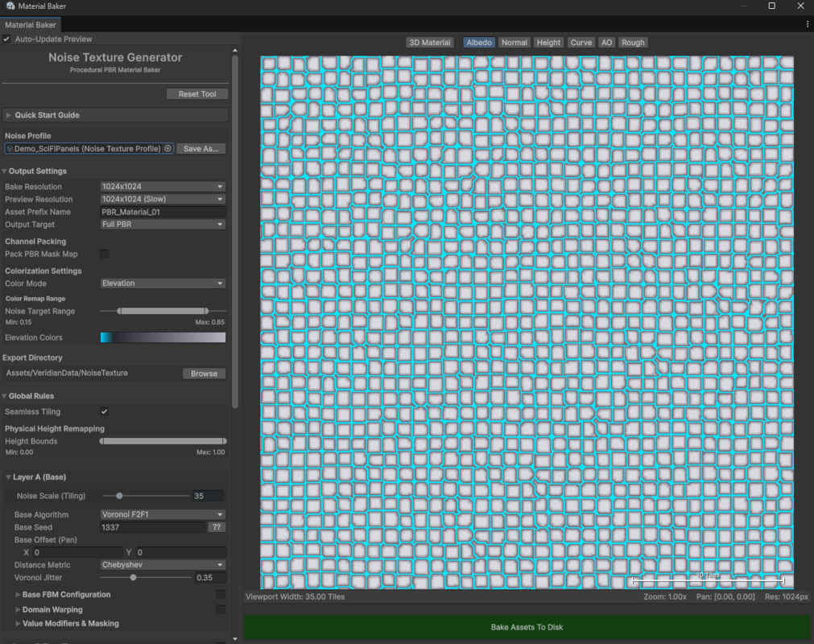Click the scroll up arrow of the panel

tap(235, 51)
